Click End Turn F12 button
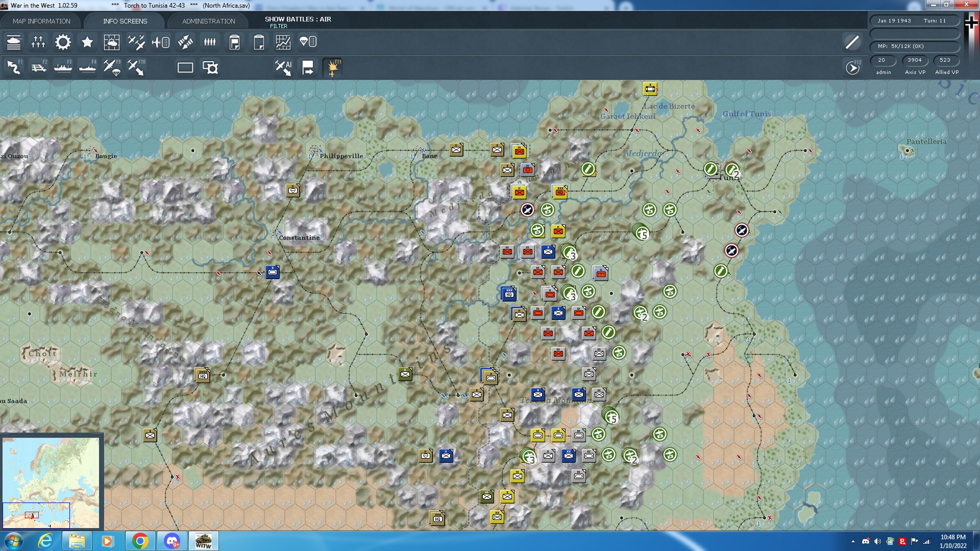The image size is (980, 551). [852, 67]
